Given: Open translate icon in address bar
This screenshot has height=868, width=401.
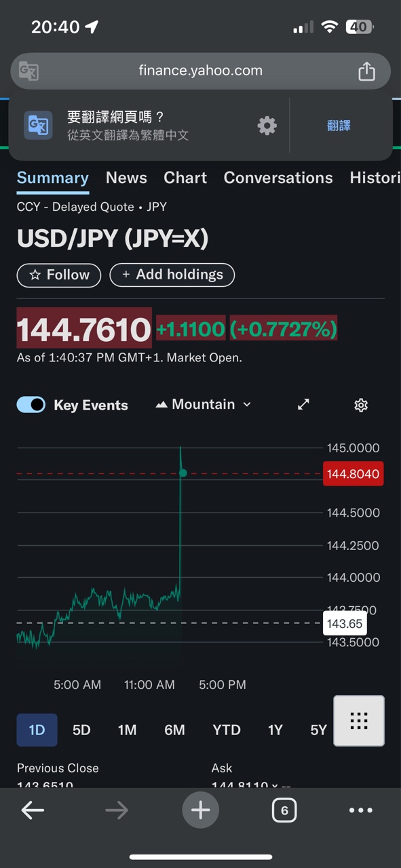Looking at the screenshot, I should [28, 71].
